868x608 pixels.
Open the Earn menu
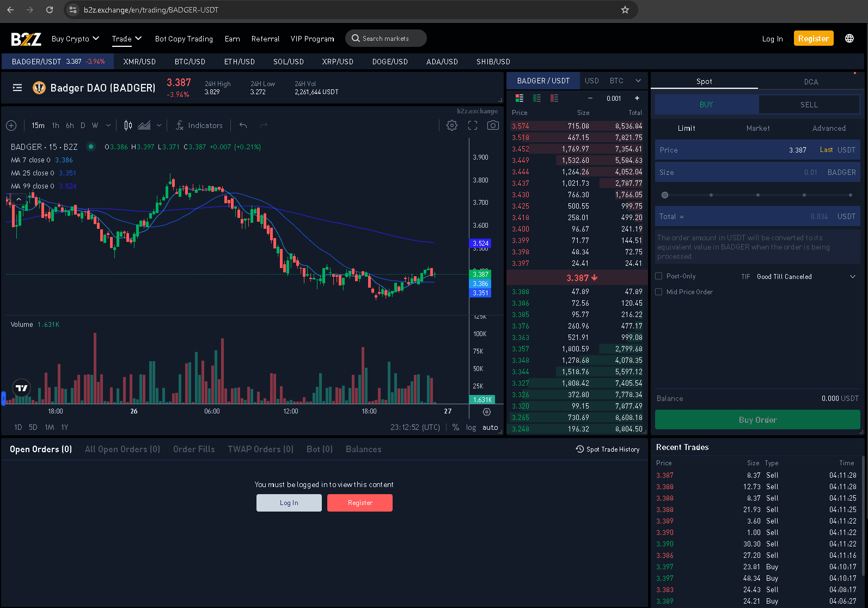(233, 39)
